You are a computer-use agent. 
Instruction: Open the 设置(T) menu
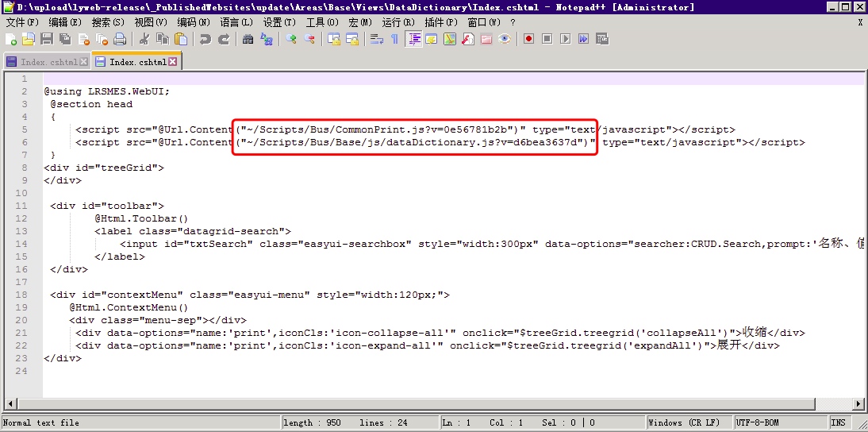pyautogui.click(x=279, y=22)
